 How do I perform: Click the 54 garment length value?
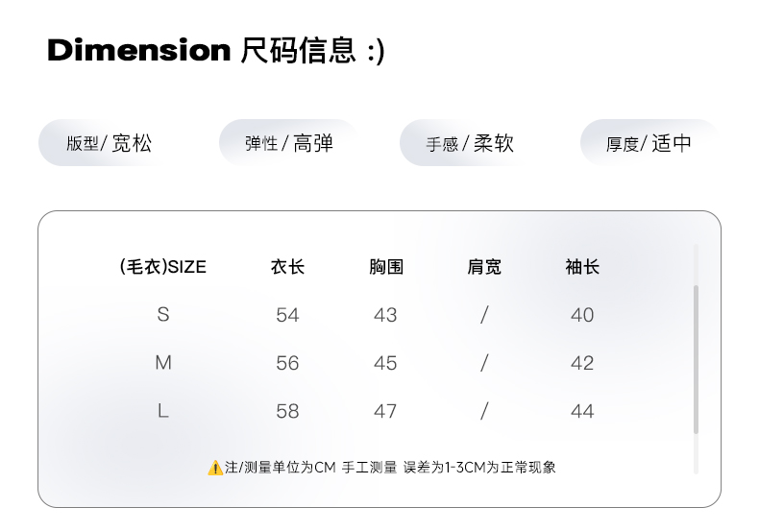tap(287, 315)
